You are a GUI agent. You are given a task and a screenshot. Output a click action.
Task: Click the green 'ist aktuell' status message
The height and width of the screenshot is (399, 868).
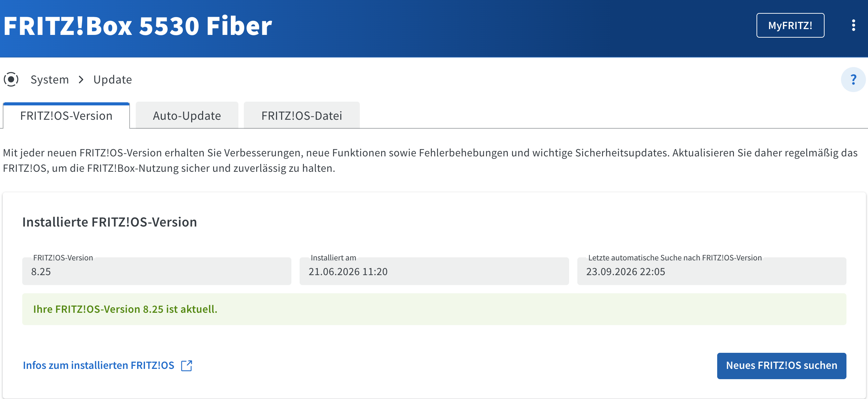point(434,309)
